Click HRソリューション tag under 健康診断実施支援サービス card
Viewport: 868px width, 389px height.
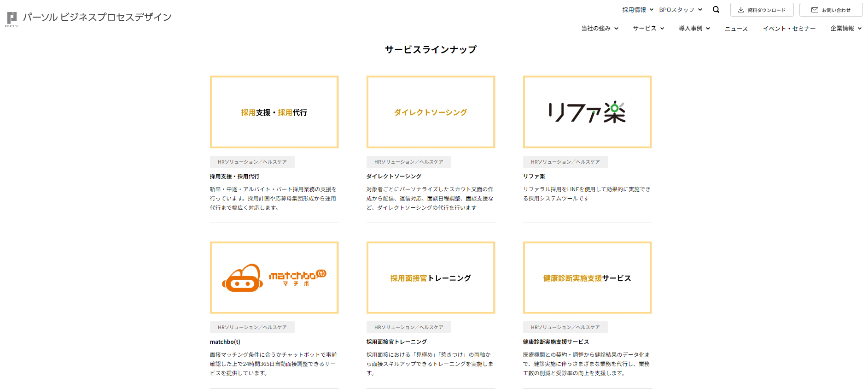coord(565,327)
